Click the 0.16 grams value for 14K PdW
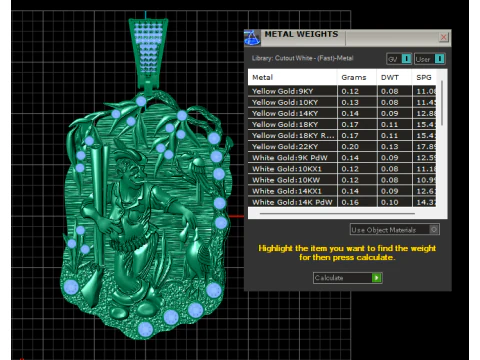 350,202
